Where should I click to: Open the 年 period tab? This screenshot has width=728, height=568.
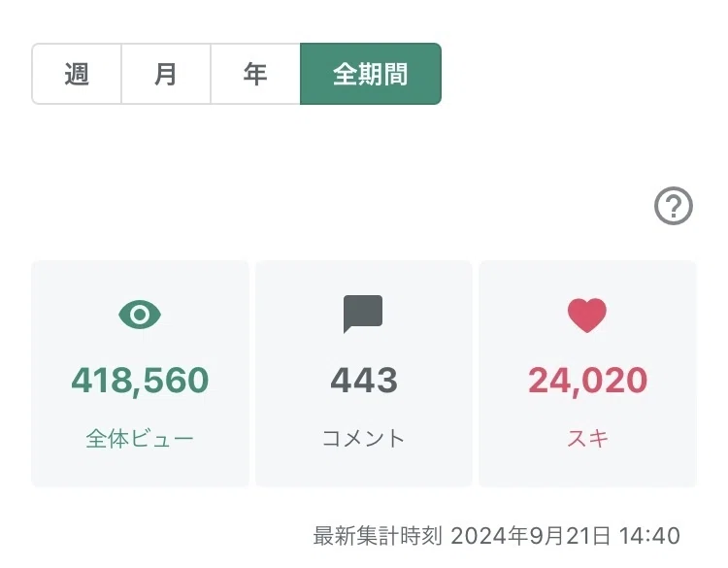coord(255,74)
